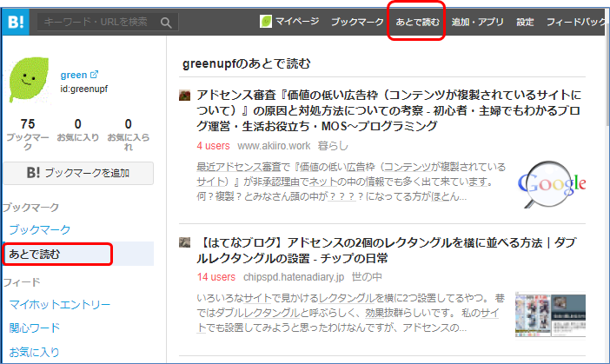Click the www.akiiro.work domain link
610x364 pixels.
click(x=274, y=146)
